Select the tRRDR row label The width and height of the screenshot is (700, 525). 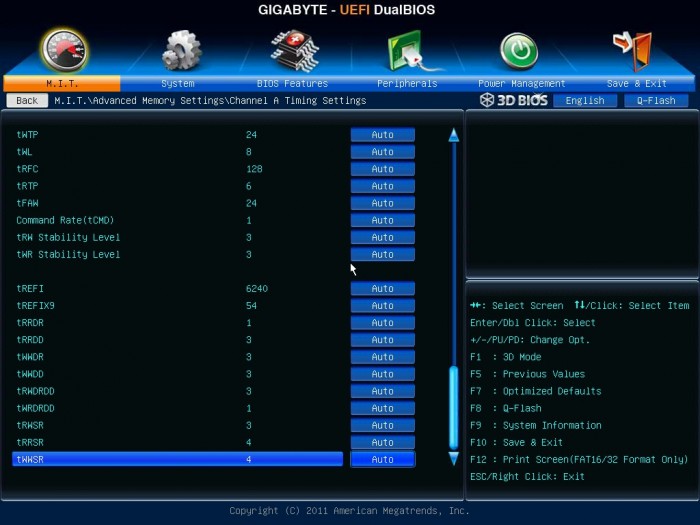[x=30, y=323]
